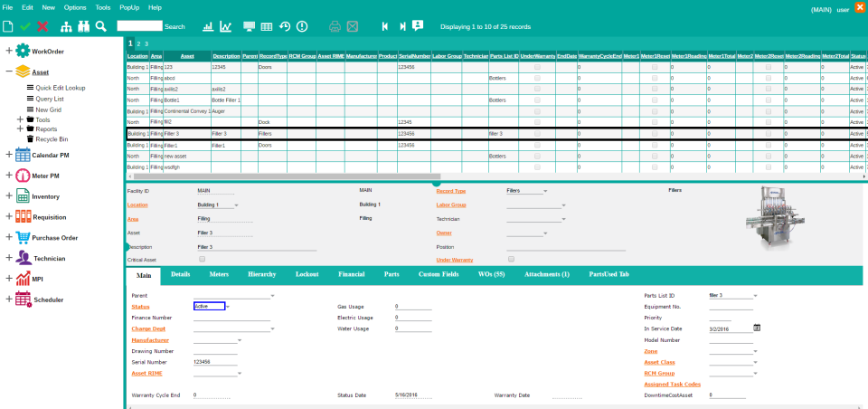The image size is (868, 409).
Task: Open the Status dropdown arrow
Action: [228, 307]
